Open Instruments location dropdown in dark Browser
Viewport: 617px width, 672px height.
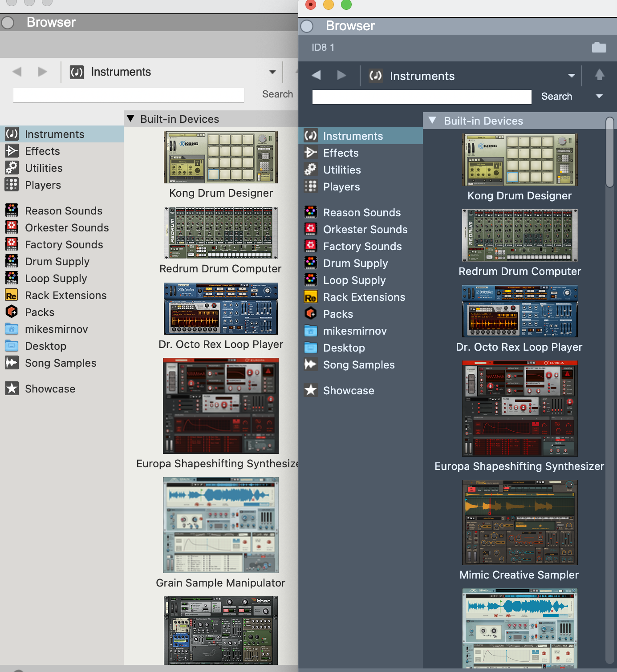[x=572, y=76]
